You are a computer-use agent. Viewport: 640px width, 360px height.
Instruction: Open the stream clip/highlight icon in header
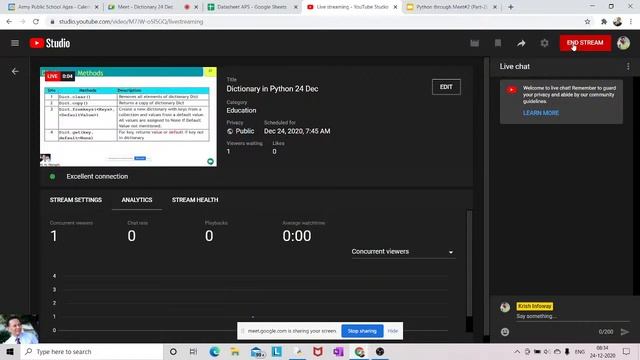[x=474, y=43]
